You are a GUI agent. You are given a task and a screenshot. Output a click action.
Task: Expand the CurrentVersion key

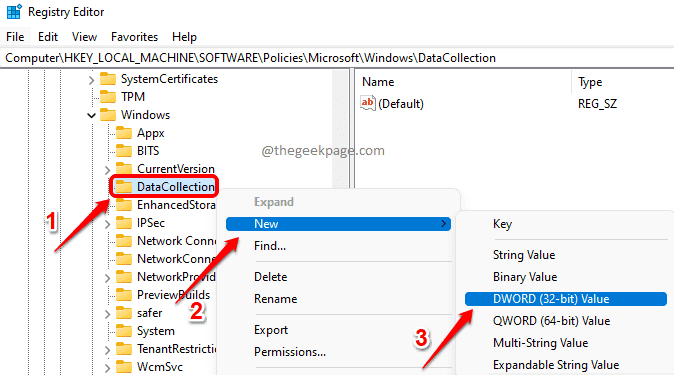tap(107, 170)
